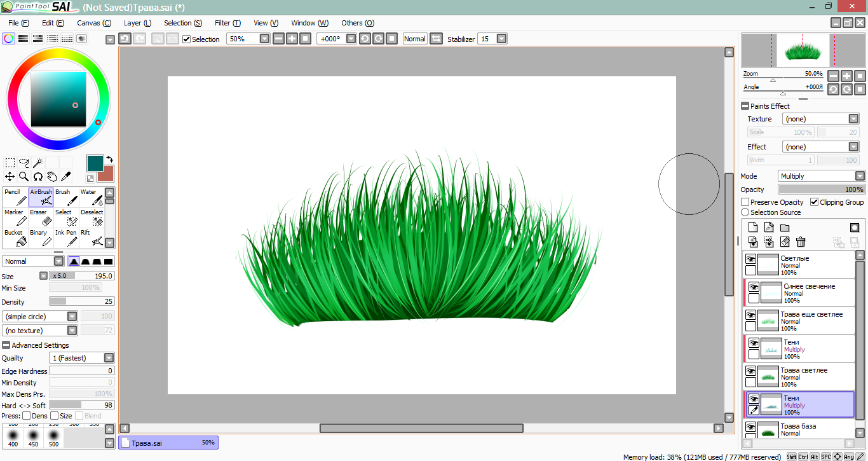
Task: Hide the Светлые layer
Action: [x=750, y=259]
